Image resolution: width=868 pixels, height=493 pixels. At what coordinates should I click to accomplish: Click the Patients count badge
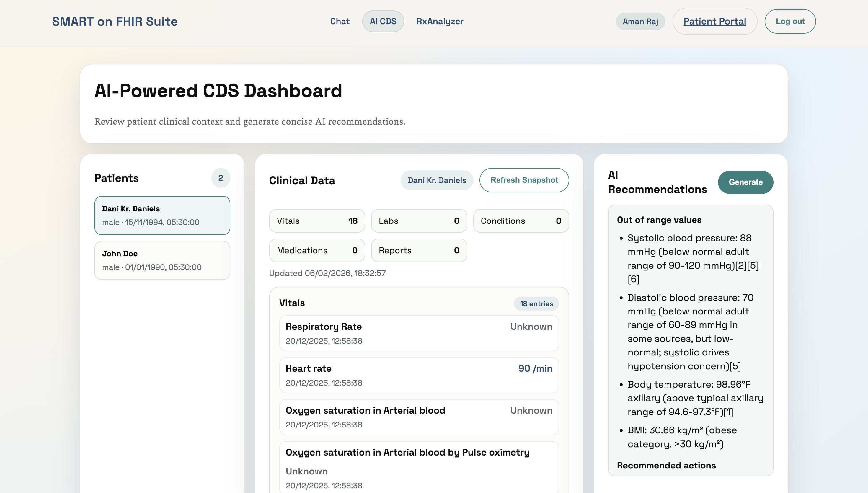(x=221, y=178)
